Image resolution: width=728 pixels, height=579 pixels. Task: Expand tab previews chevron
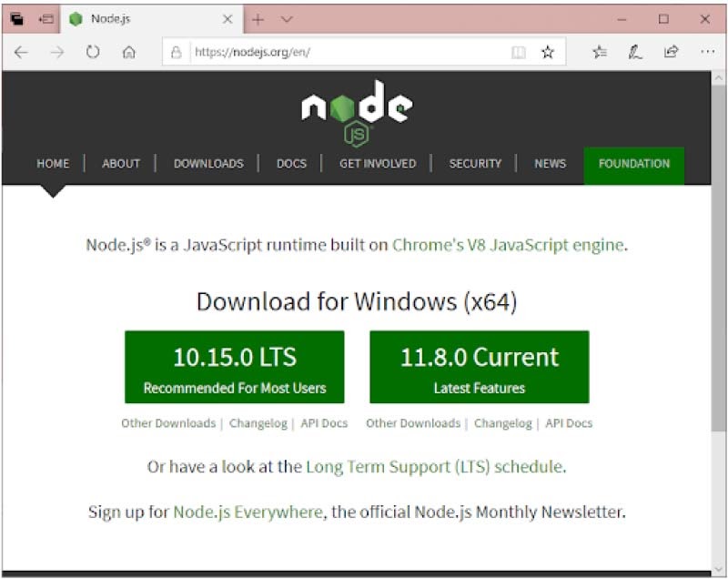coord(287,19)
